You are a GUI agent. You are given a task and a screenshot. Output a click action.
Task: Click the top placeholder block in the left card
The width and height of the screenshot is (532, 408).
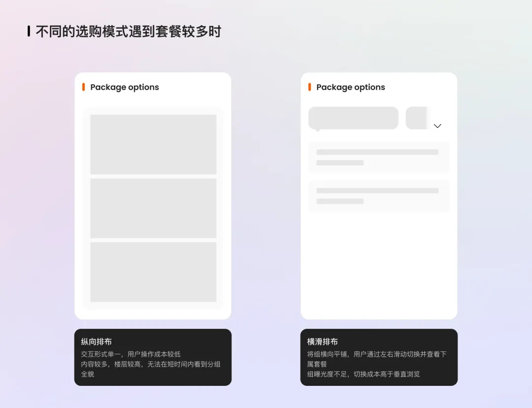(x=153, y=145)
